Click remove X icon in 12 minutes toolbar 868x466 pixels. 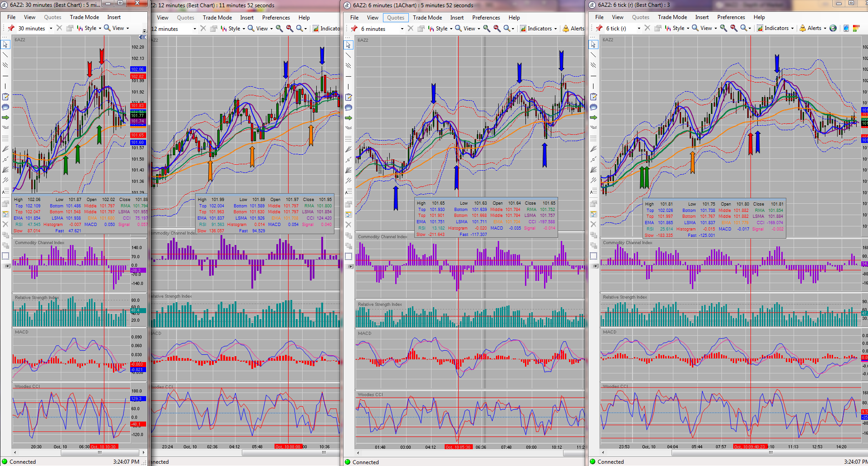(x=203, y=28)
